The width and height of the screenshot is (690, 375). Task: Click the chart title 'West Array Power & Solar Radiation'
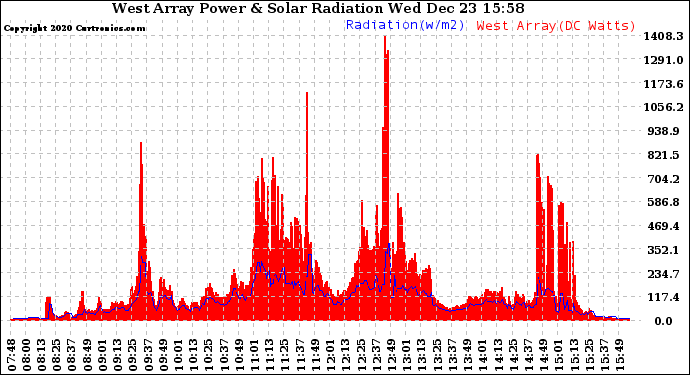click(247, 8)
